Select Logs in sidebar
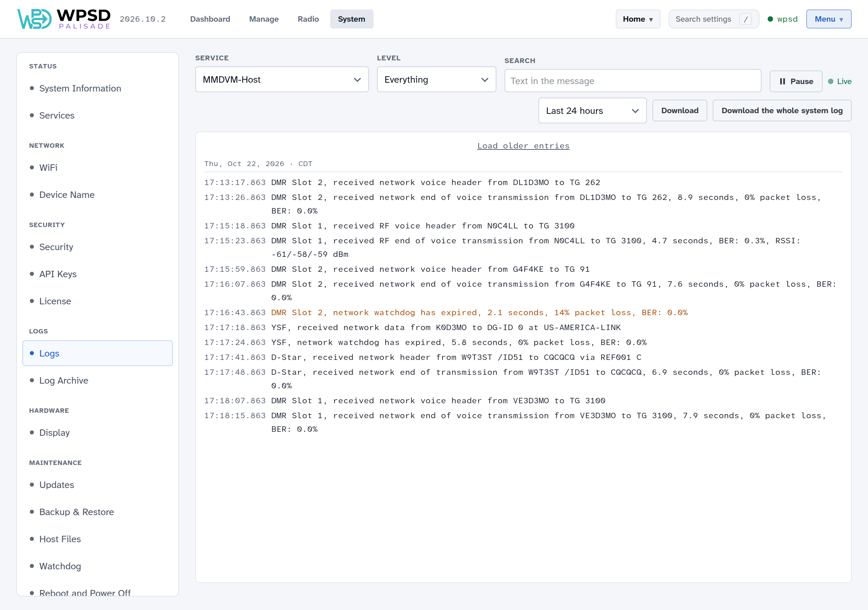 pos(98,353)
